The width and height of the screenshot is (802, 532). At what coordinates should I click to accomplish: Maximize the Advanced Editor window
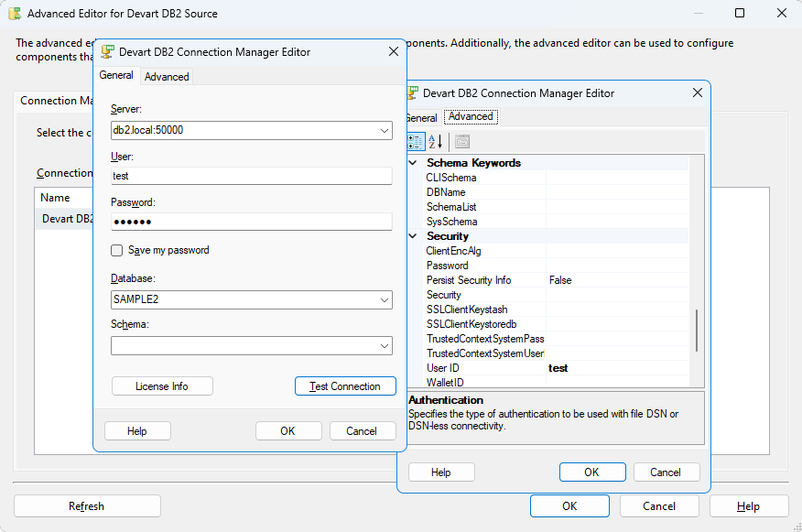click(x=740, y=14)
